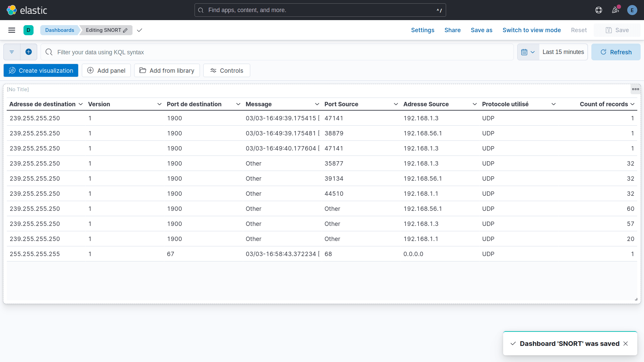Open the filter options menu icon
Image resolution: width=644 pixels, height=362 pixels.
click(x=12, y=52)
